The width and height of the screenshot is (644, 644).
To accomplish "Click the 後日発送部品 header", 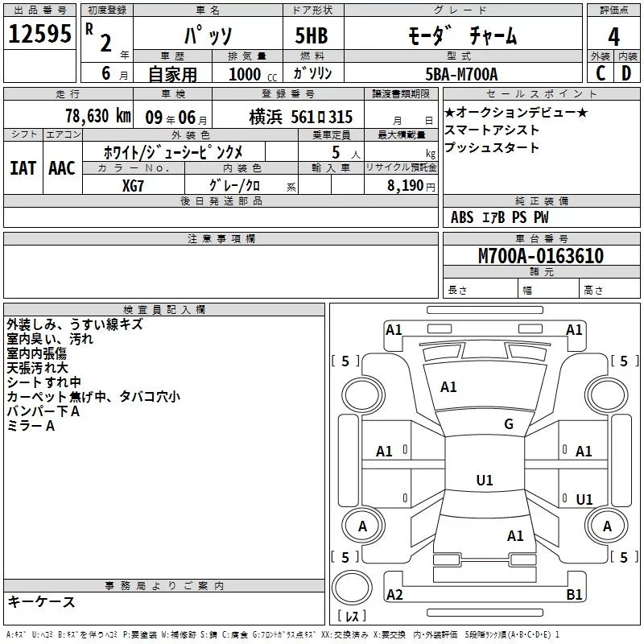I will (x=221, y=200).
